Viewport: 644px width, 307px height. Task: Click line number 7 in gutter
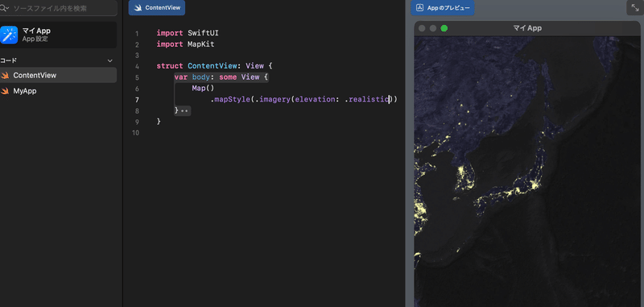point(137,100)
